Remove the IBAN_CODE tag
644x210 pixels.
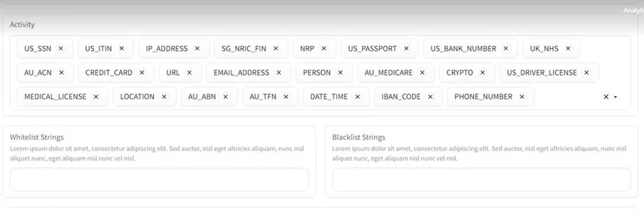tap(430, 97)
